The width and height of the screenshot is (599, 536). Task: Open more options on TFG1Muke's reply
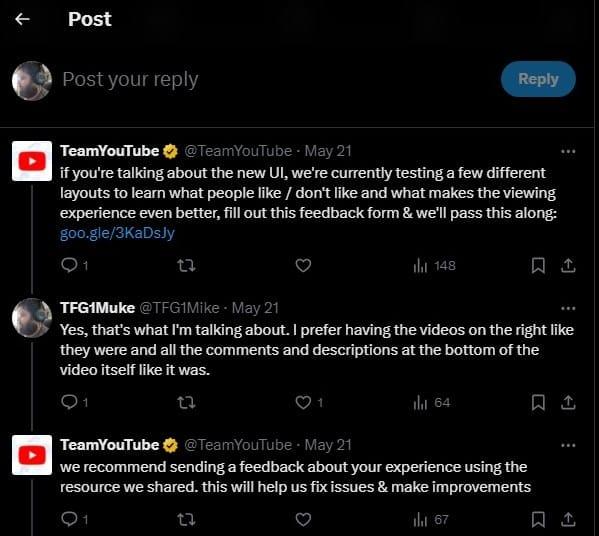click(x=568, y=308)
